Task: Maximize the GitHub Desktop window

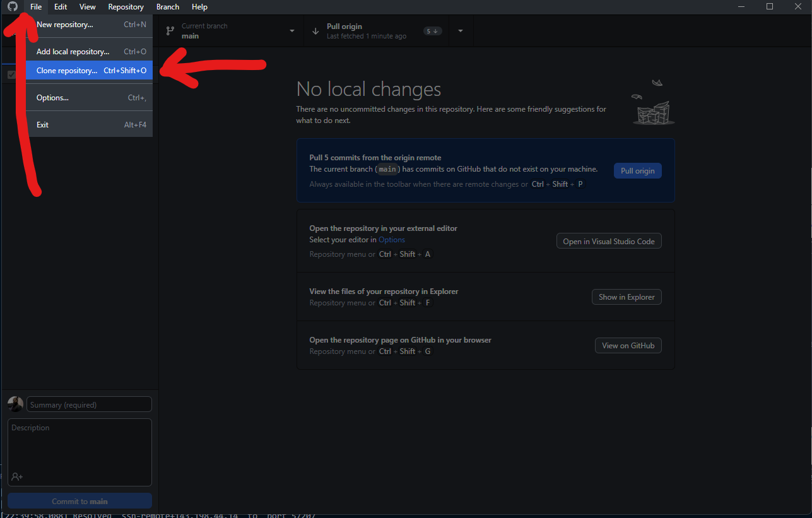Action: pyautogui.click(x=770, y=6)
